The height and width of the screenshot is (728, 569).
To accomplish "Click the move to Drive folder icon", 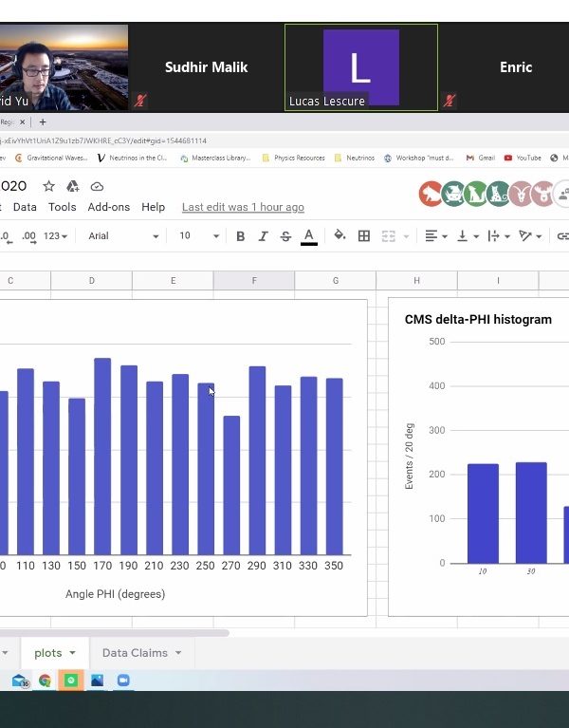I will point(72,186).
